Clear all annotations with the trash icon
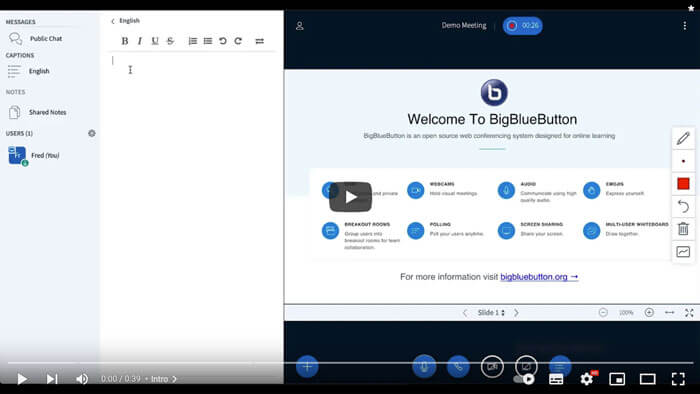Viewport: 700px width, 394px height. coord(683,229)
